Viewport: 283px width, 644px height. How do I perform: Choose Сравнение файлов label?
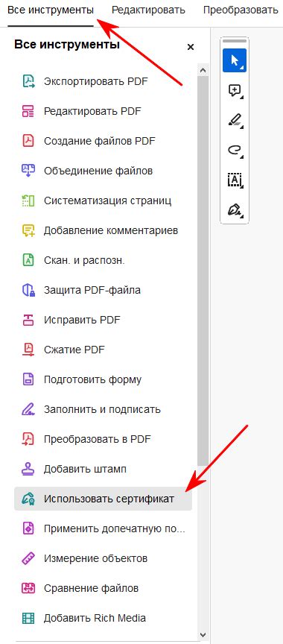[x=92, y=588]
